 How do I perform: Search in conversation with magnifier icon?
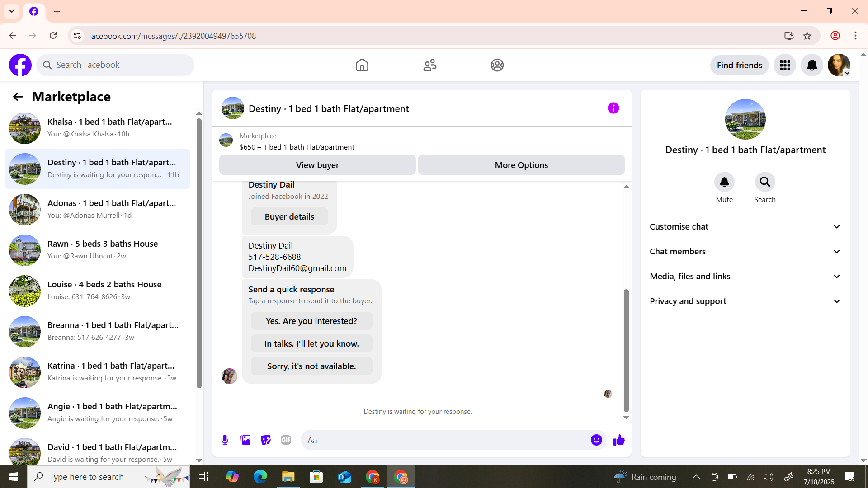764,182
